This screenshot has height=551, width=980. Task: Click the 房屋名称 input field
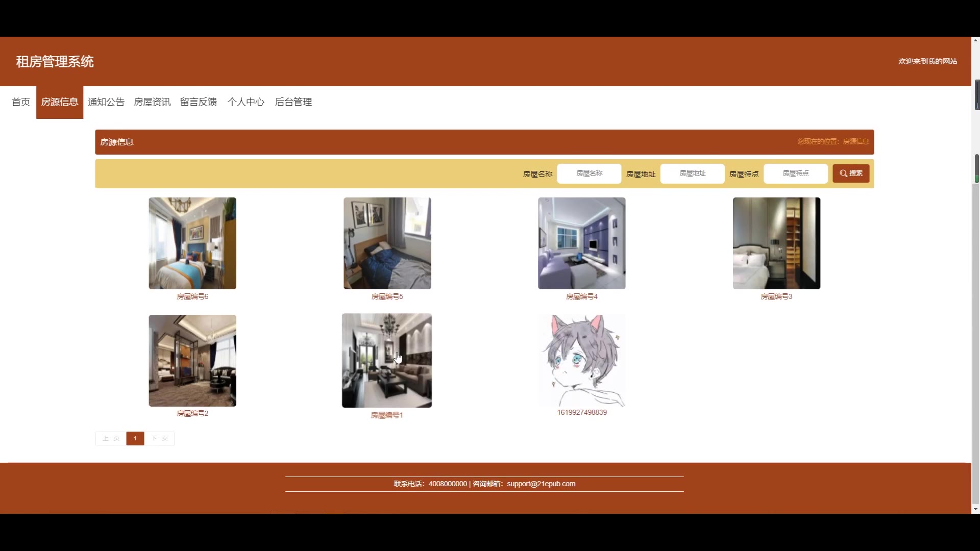589,173
